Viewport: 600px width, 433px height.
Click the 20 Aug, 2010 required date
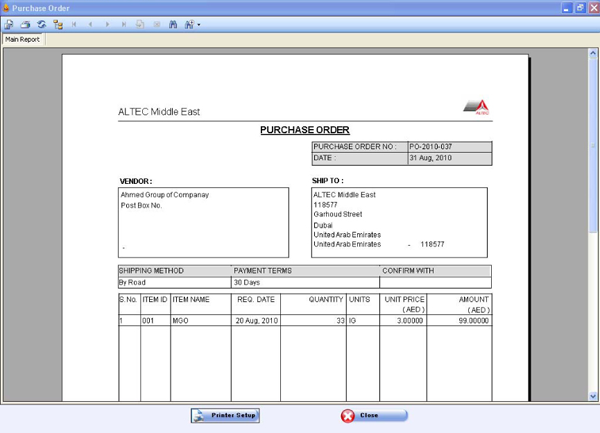tap(256, 321)
